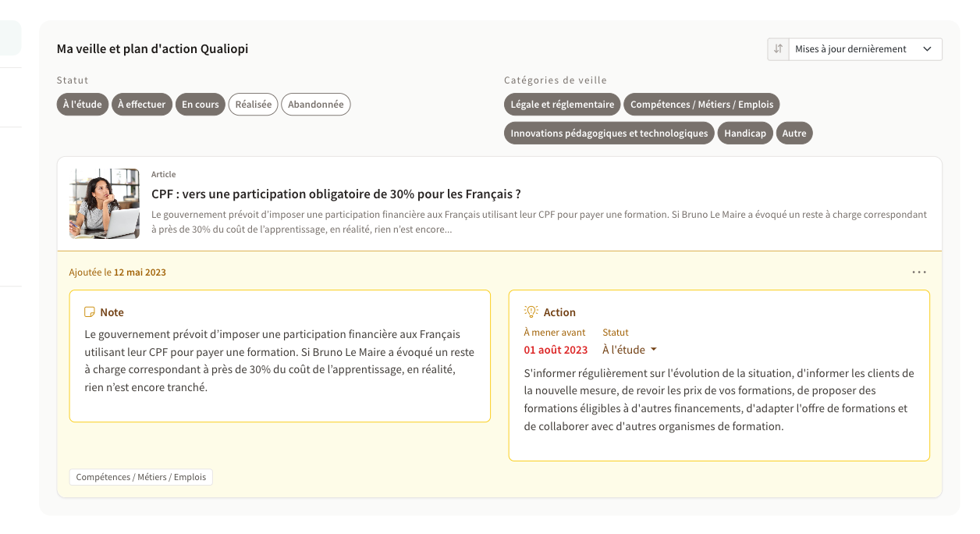Toggle the "À effectuer" status filter
This screenshot has height=534, width=980.
tap(142, 105)
